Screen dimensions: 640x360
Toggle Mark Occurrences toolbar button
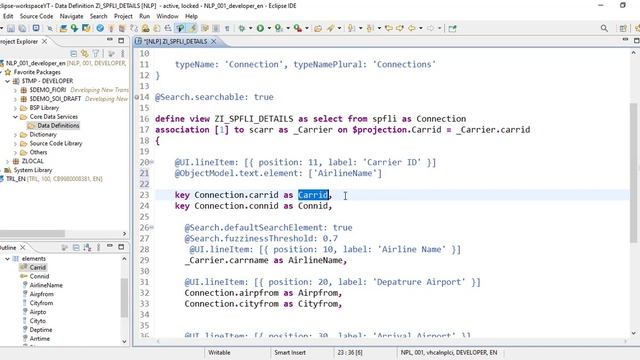(x=192, y=28)
